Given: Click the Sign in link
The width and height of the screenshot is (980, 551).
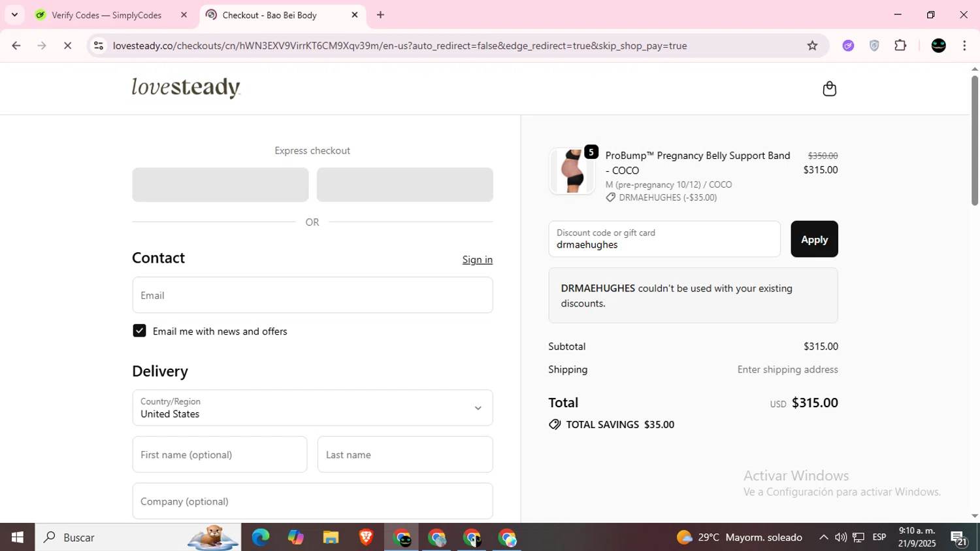Looking at the screenshot, I should click(x=478, y=259).
